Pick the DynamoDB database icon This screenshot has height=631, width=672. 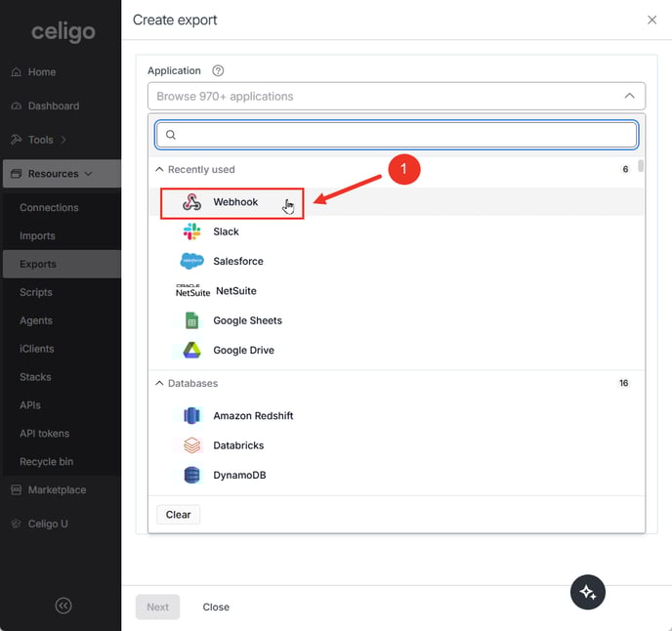[x=192, y=476]
